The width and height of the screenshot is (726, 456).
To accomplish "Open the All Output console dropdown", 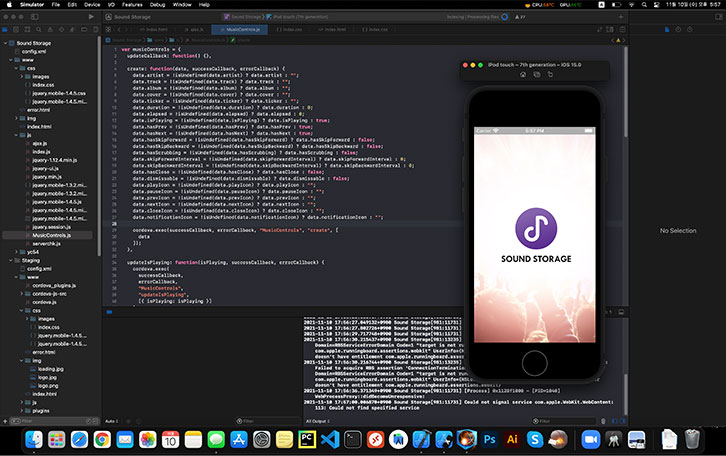I will (318, 421).
